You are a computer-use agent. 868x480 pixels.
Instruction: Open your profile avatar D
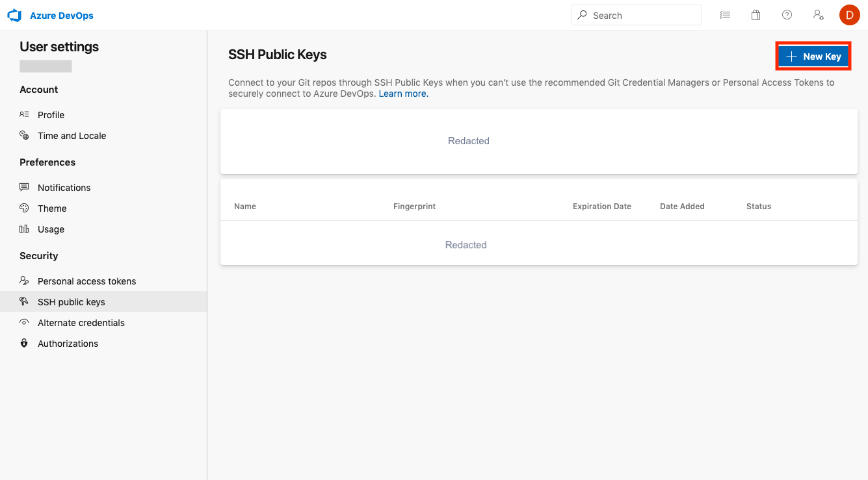click(849, 14)
